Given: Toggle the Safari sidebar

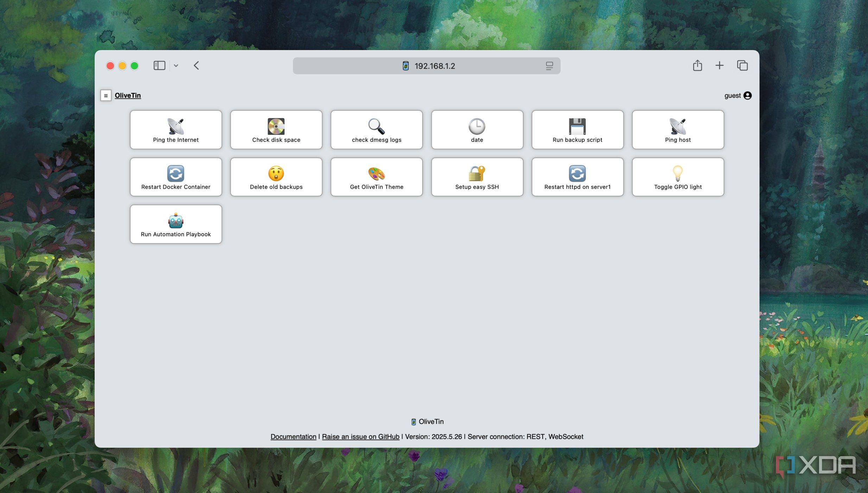Looking at the screenshot, I should click(159, 65).
